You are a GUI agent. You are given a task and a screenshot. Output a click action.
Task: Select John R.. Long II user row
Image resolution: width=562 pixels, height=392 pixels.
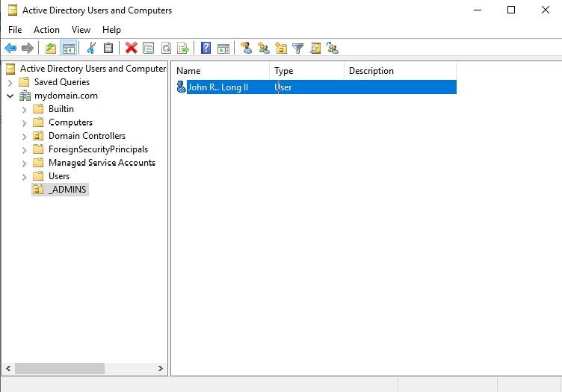[316, 87]
